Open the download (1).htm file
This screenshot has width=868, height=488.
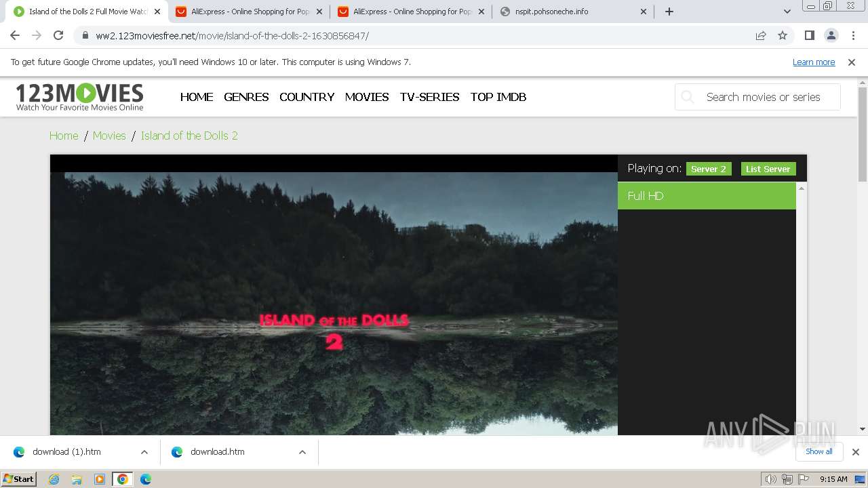[x=66, y=452]
